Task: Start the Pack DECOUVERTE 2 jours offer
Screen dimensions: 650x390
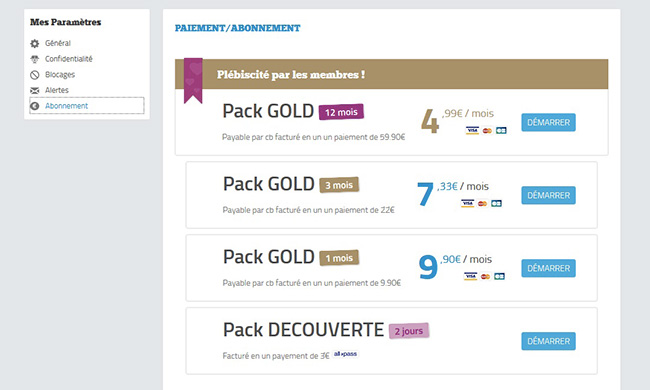Action: point(548,341)
